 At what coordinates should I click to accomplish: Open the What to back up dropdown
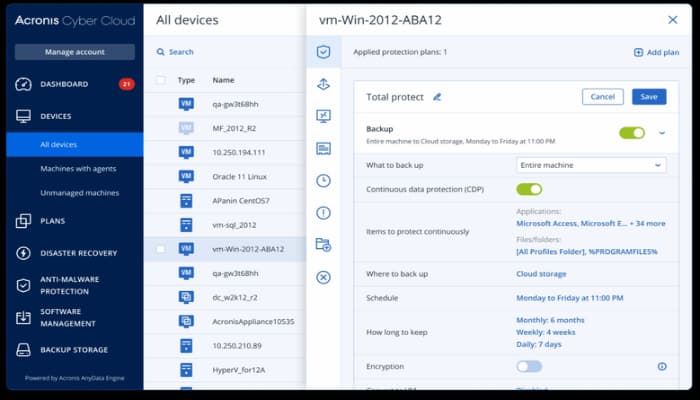pyautogui.click(x=591, y=165)
